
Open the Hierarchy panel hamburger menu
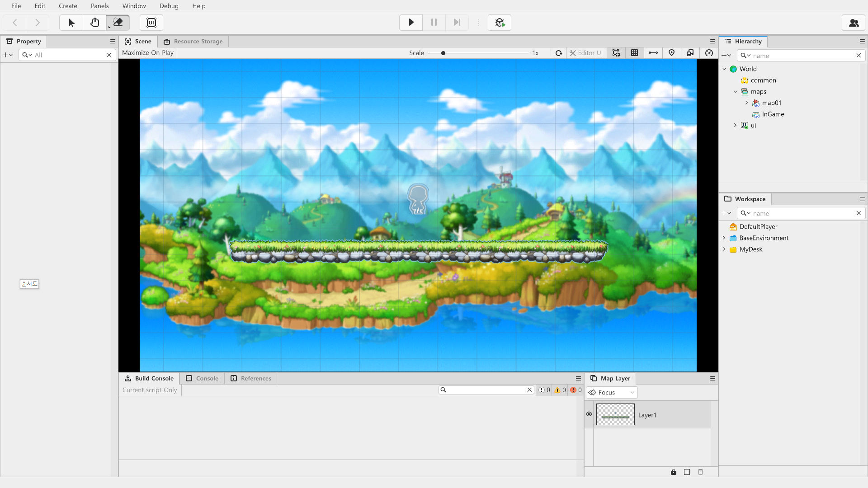pos(862,41)
